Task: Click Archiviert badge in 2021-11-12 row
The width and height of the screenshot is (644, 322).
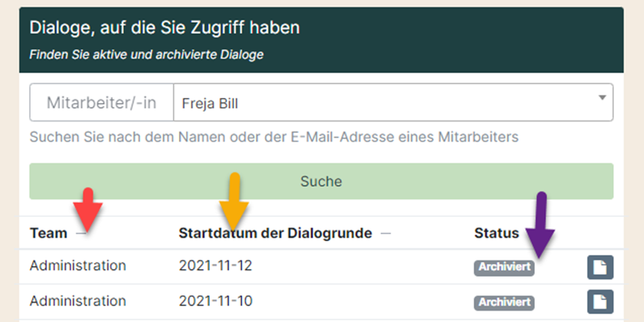Action: (x=505, y=267)
